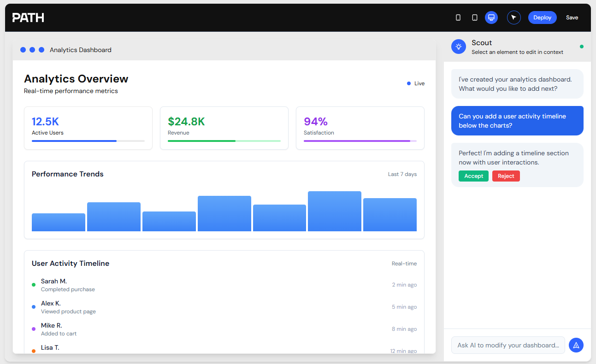Click the blue Live indicator dot

pyautogui.click(x=409, y=83)
